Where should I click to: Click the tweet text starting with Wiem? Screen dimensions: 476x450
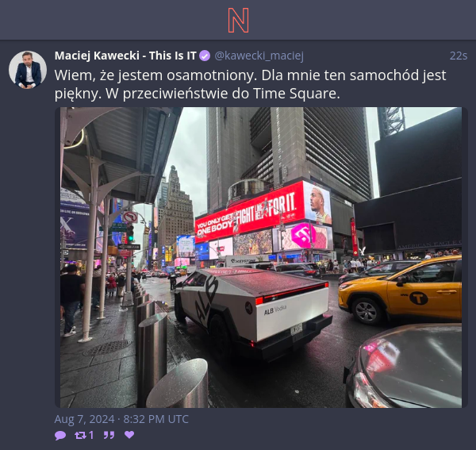coord(250,84)
